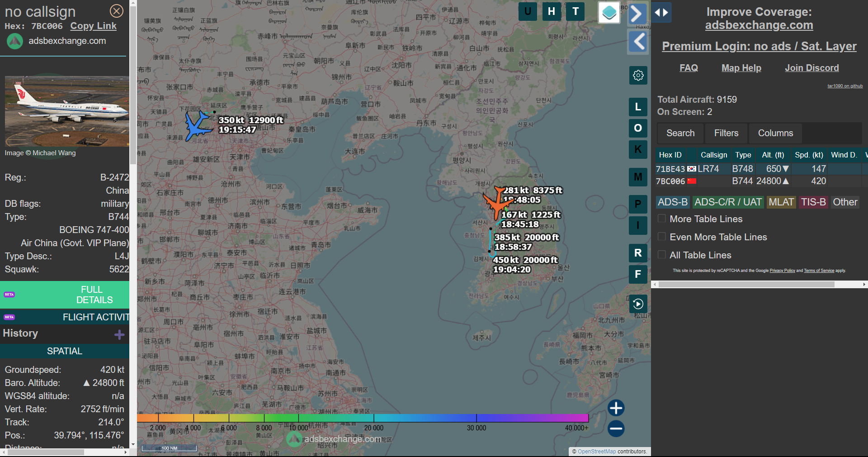Open the Map Help link

[741, 68]
